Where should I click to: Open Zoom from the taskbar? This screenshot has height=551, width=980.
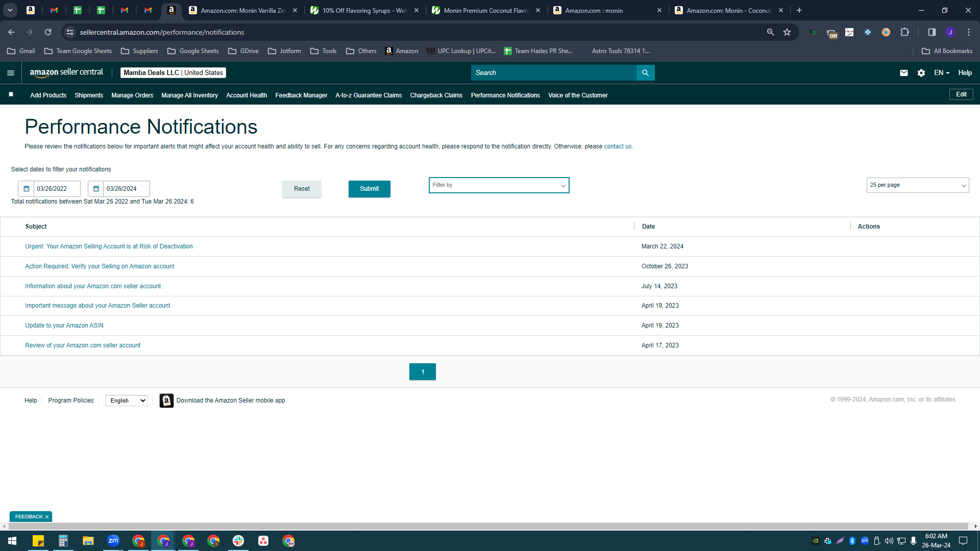coord(113,541)
